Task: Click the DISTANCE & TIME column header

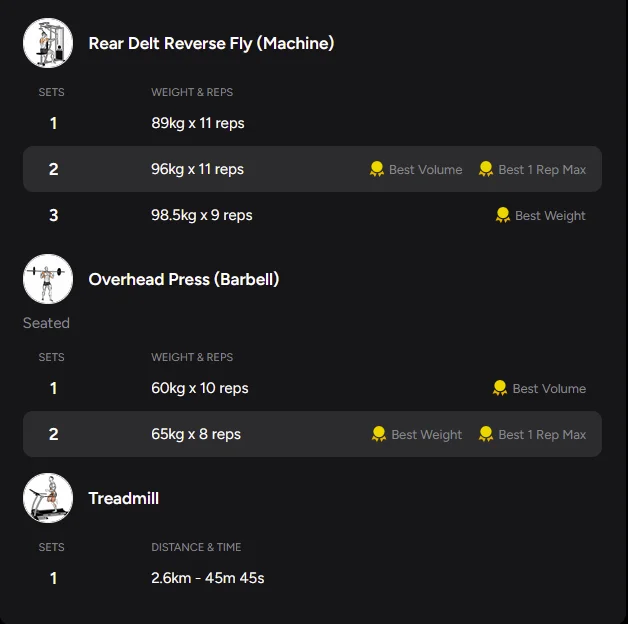Action: point(196,547)
